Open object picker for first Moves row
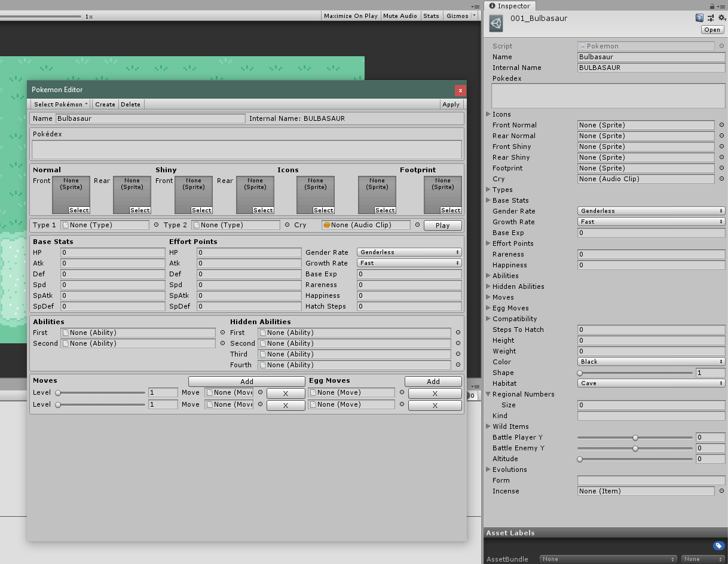Screen dimensions: 728x564 (260, 392)
